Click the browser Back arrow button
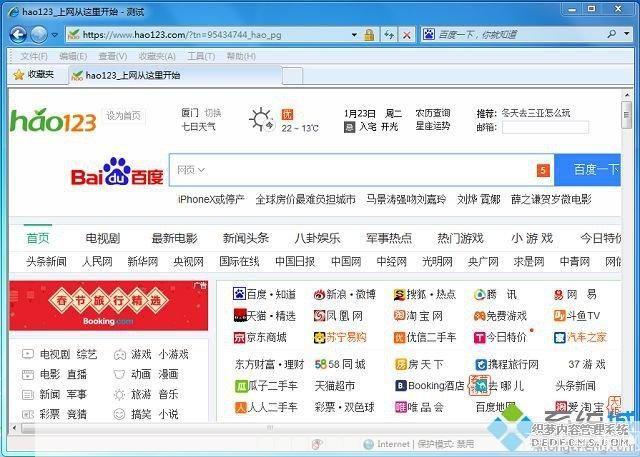The width and height of the screenshot is (640, 457). [x=18, y=35]
